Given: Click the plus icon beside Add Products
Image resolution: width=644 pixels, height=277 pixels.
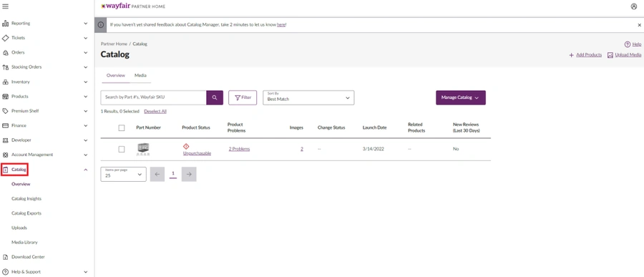Looking at the screenshot, I should point(571,55).
